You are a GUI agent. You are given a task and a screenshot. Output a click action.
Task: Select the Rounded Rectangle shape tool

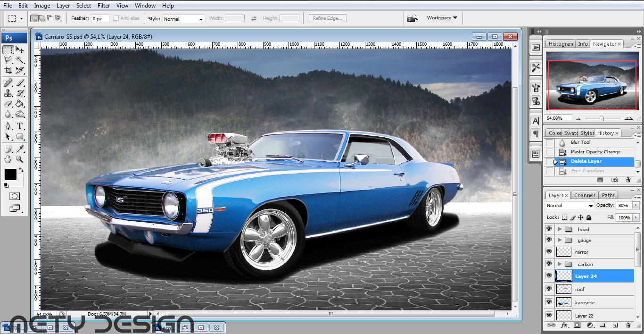coord(20,137)
